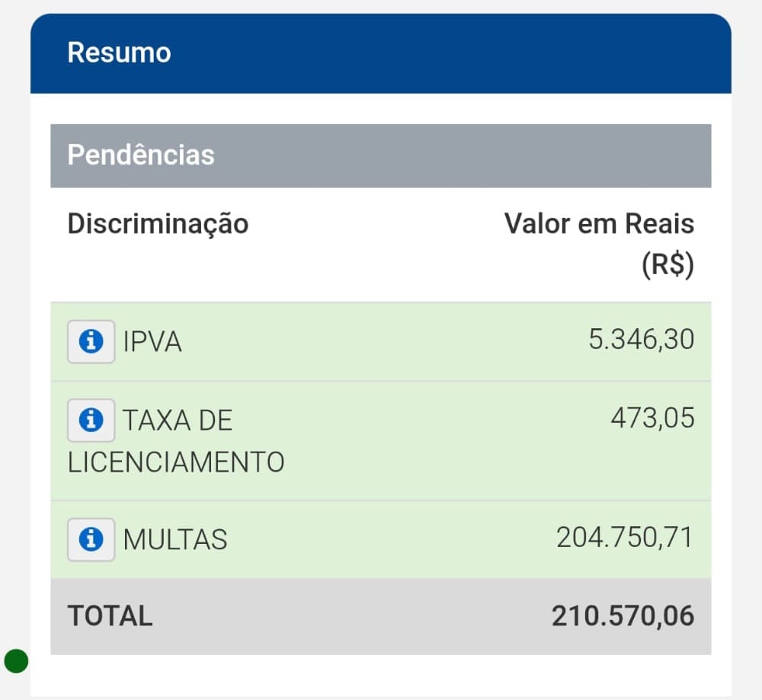762x700 pixels.
Task: Click the green dot indicator
Action: pyautogui.click(x=16, y=660)
